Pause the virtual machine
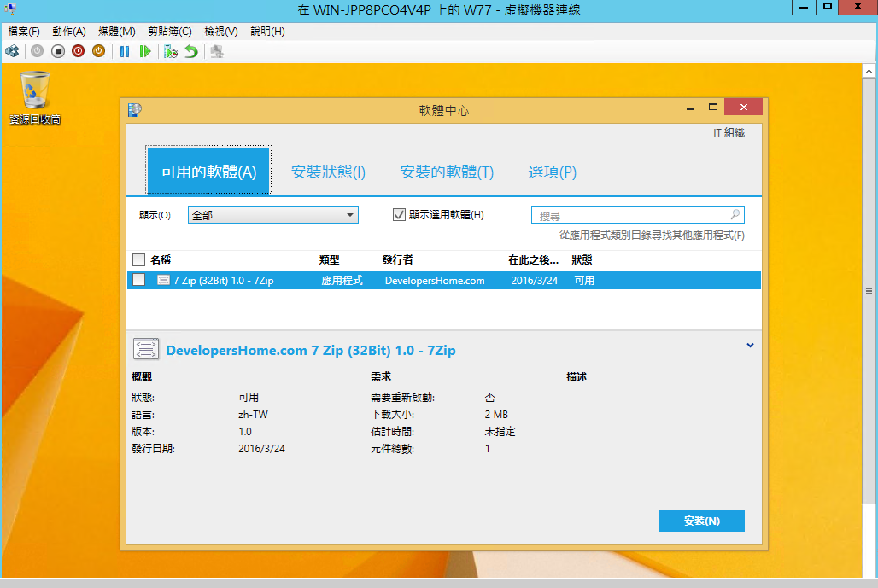Screen dimensions: 878x588 point(125,51)
